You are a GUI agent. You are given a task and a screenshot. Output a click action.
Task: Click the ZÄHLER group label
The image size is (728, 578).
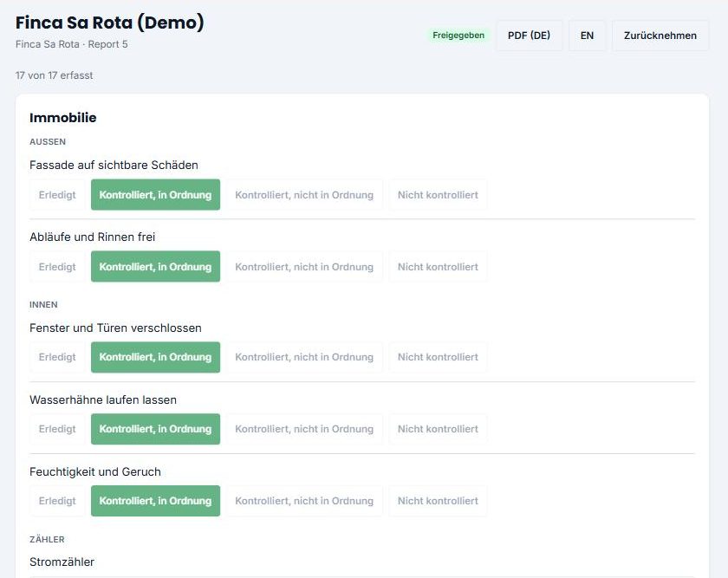click(x=47, y=540)
